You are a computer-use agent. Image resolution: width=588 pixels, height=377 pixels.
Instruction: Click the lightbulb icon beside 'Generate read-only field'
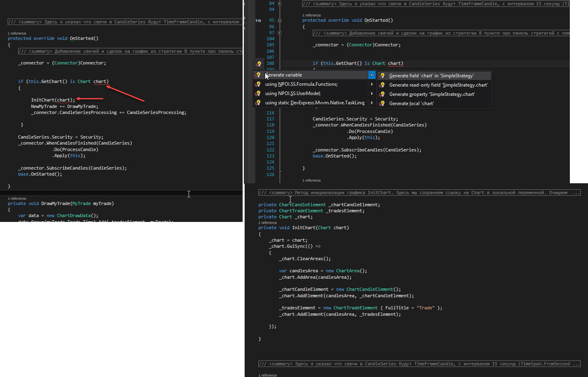tap(382, 85)
